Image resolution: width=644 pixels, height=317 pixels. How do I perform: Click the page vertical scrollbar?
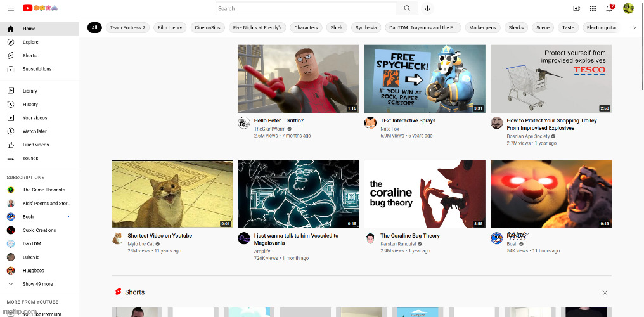[x=642, y=45]
